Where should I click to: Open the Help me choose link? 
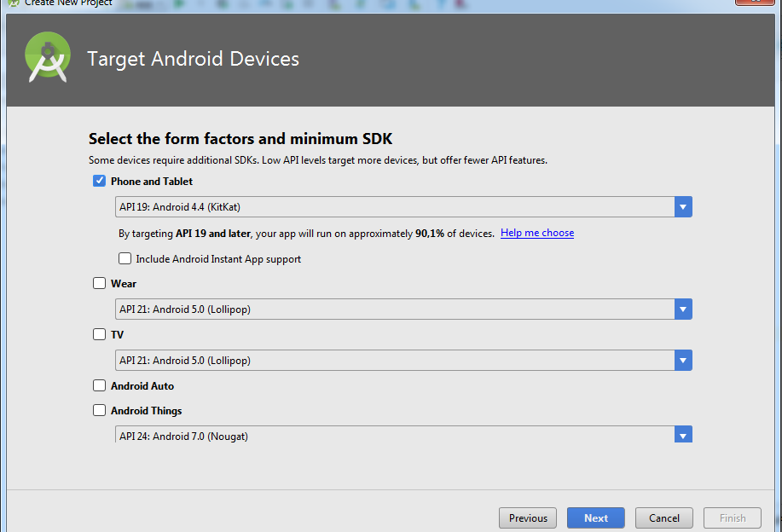click(x=537, y=233)
